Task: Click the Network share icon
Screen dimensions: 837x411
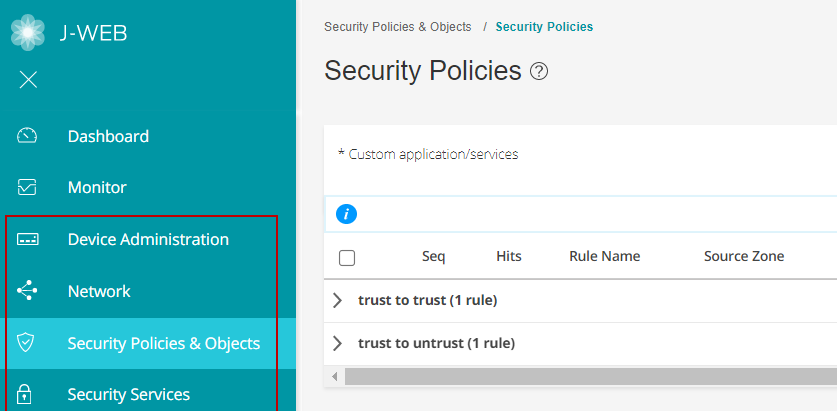Action: 27,291
